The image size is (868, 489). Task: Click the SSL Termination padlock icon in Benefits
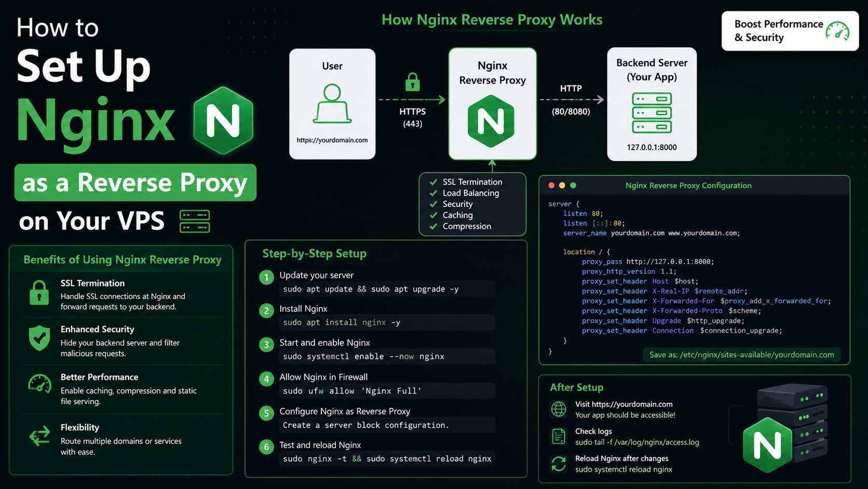tap(39, 293)
